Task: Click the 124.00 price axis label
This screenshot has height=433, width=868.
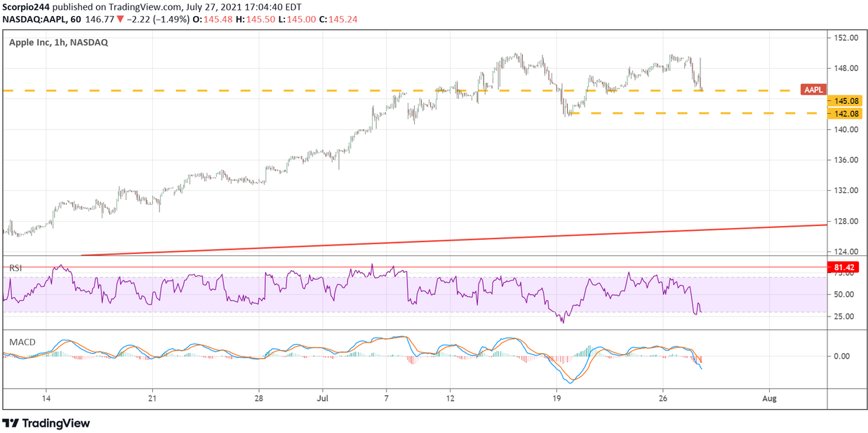Action: coord(846,251)
